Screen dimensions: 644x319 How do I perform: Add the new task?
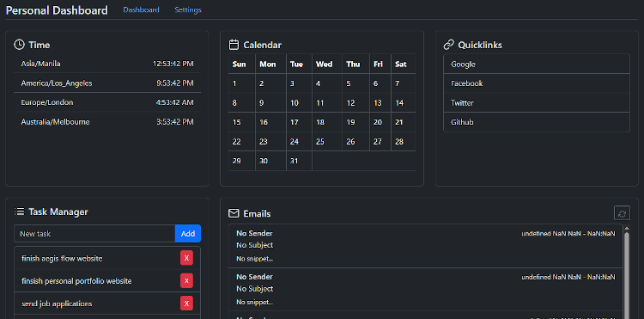[x=188, y=234]
